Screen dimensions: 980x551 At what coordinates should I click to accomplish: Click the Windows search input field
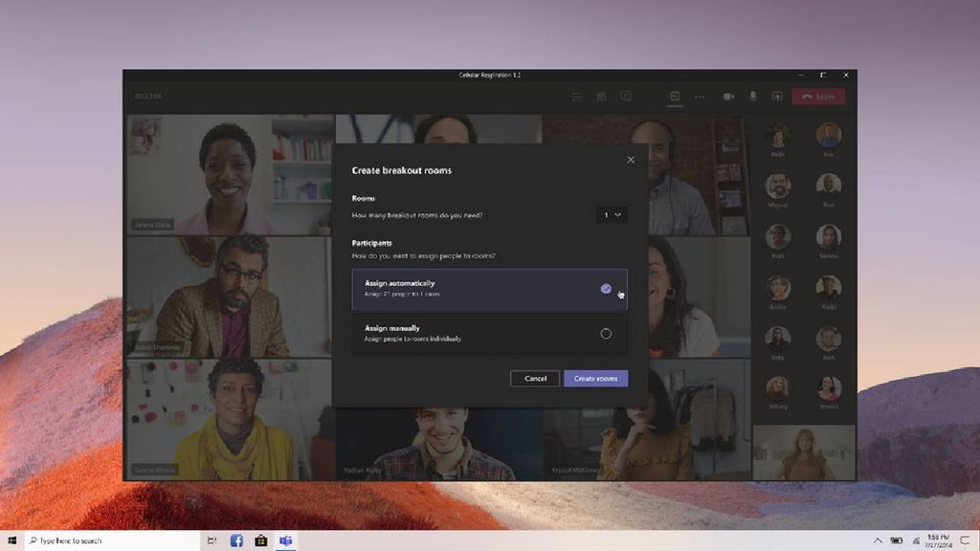86,539
